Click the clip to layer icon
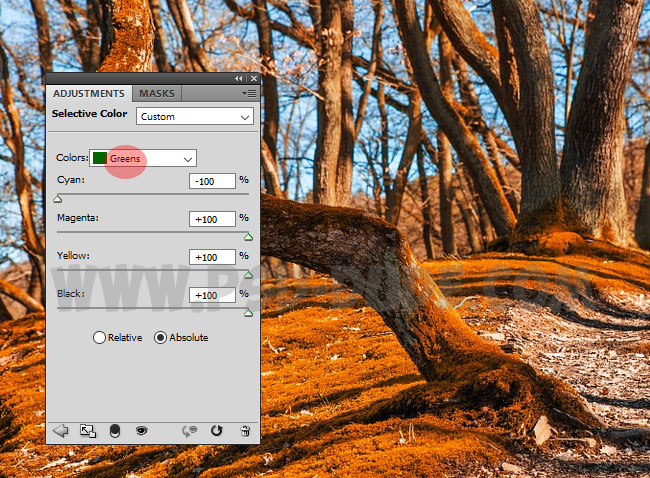 115,430
